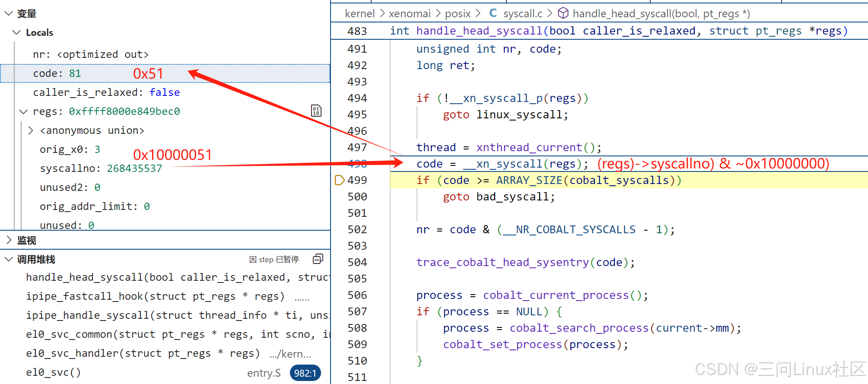The image size is (868, 384).
Task: Click 'unsigned int nr, code;' declaration
Action: pos(489,49)
